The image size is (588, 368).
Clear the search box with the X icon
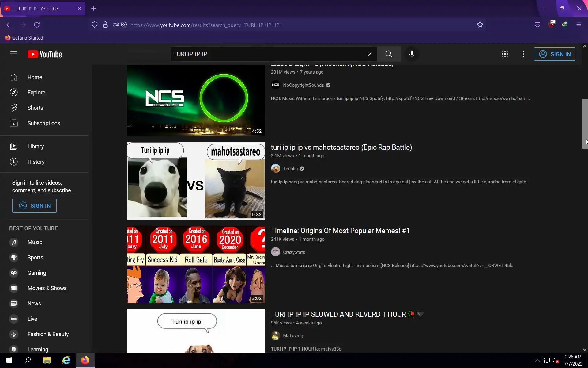pyautogui.click(x=370, y=54)
